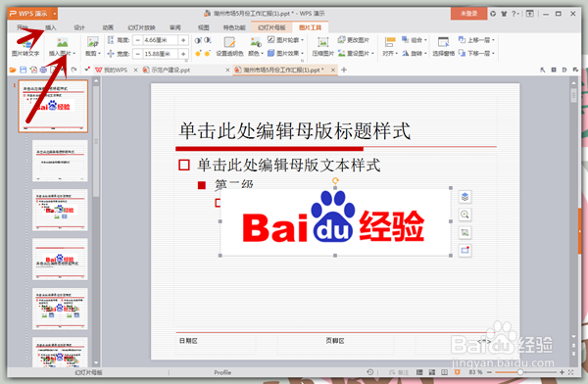The image size is (588, 384).
Task: Open the 视图 ribbon tab
Action: [x=204, y=27]
